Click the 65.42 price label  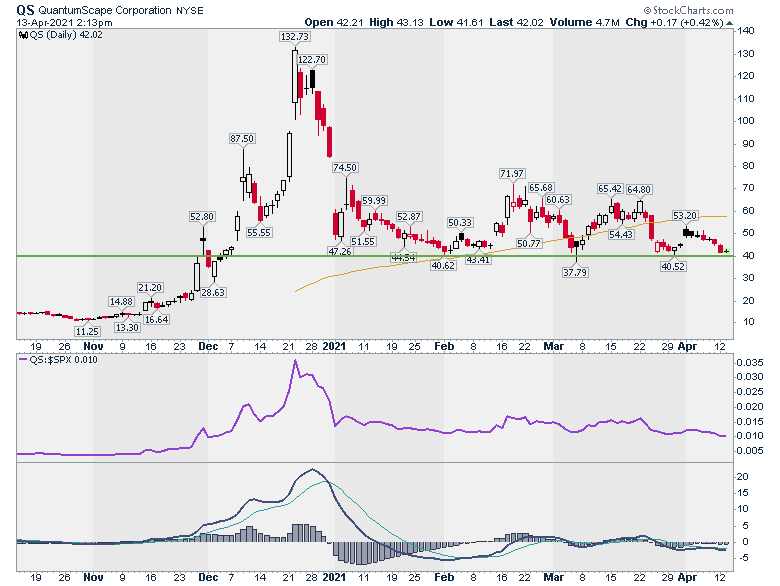[610, 189]
